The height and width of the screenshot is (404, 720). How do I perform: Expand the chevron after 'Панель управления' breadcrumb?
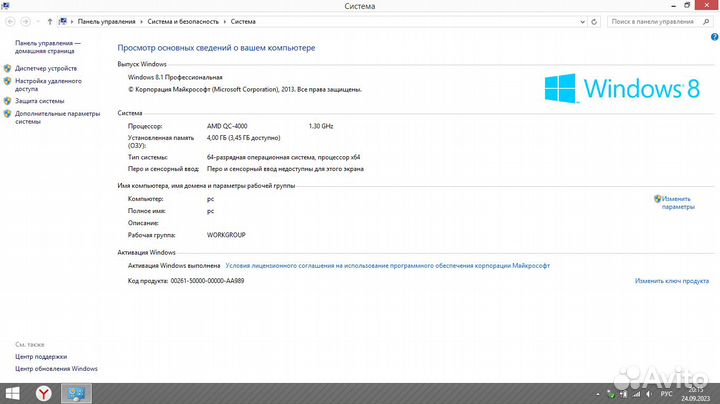141,22
